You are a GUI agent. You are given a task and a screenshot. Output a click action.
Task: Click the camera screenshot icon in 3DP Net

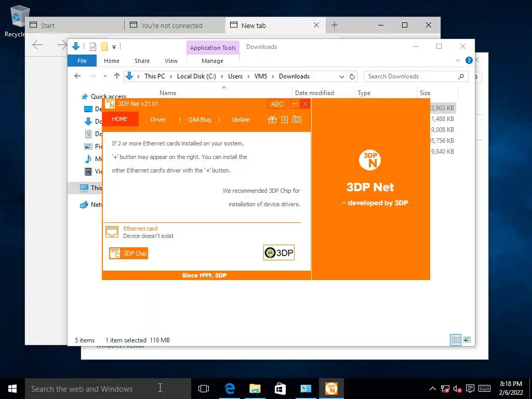click(297, 119)
